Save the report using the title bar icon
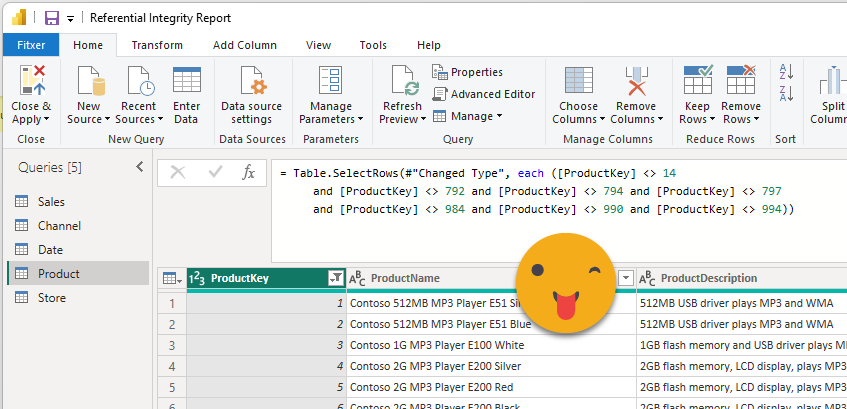847x409 pixels. click(x=50, y=18)
